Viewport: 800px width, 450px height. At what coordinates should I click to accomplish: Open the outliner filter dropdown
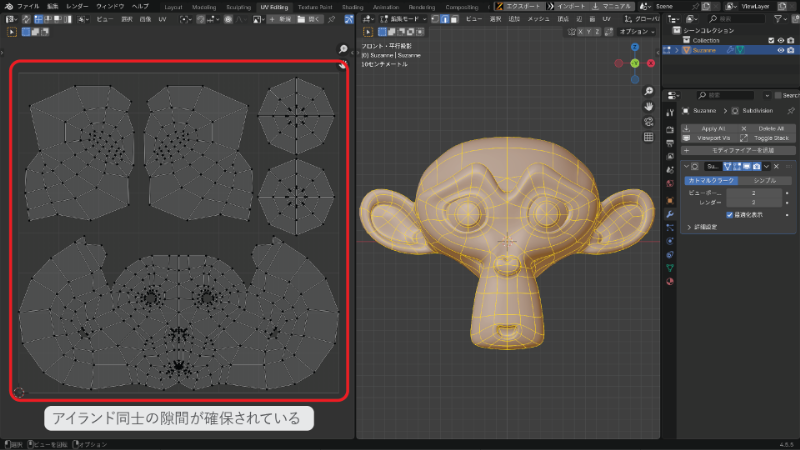tap(780, 19)
